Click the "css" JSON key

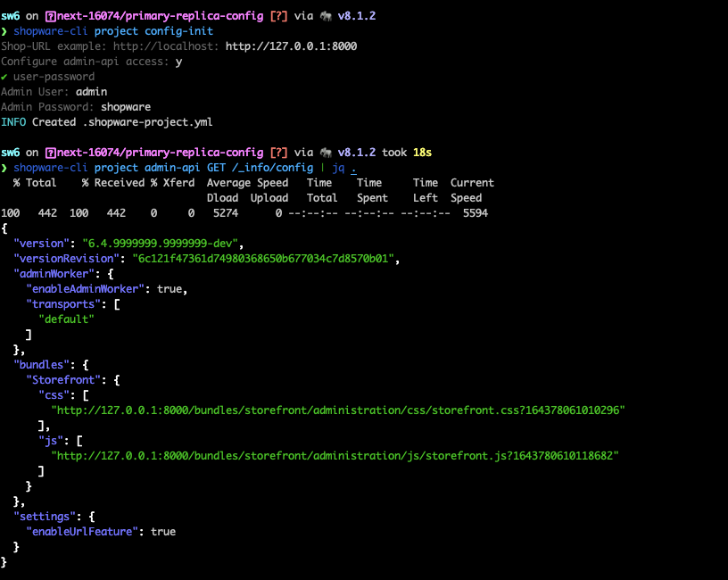(x=54, y=395)
